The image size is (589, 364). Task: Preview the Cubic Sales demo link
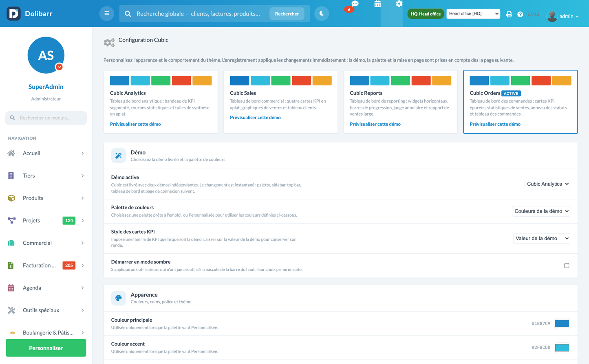255,118
